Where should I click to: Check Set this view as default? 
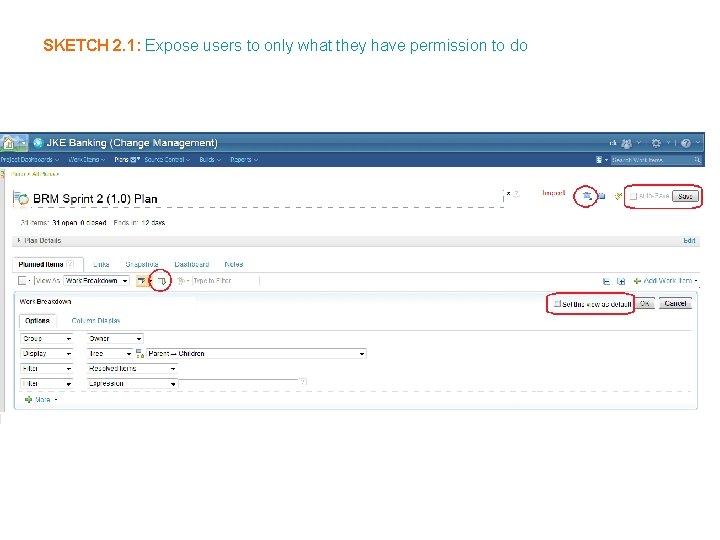click(x=557, y=304)
